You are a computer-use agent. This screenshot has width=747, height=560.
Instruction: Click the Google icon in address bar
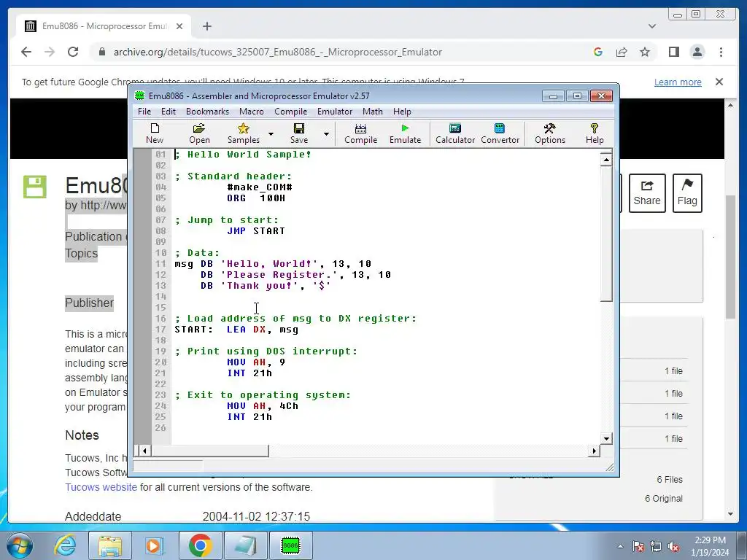(598, 52)
